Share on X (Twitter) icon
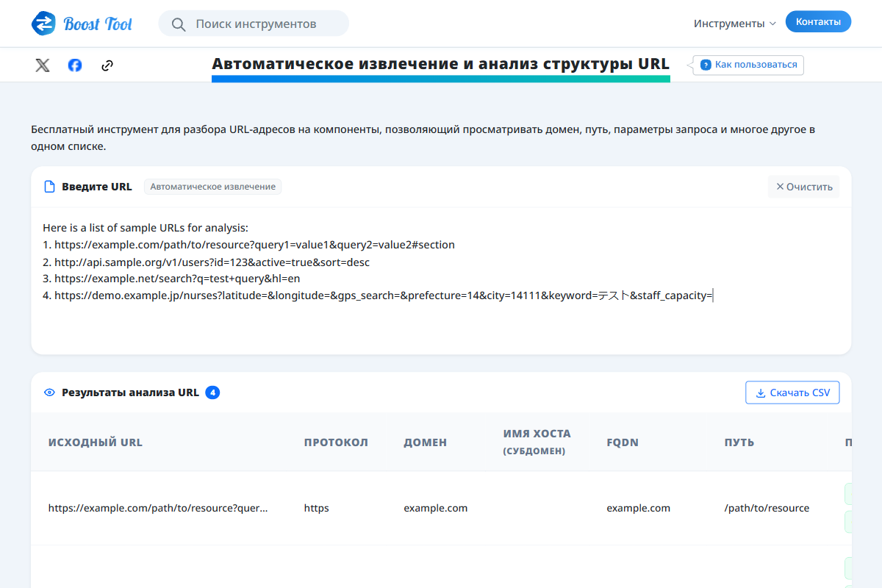This screenshot has width=882, height=588. point(43,65)
